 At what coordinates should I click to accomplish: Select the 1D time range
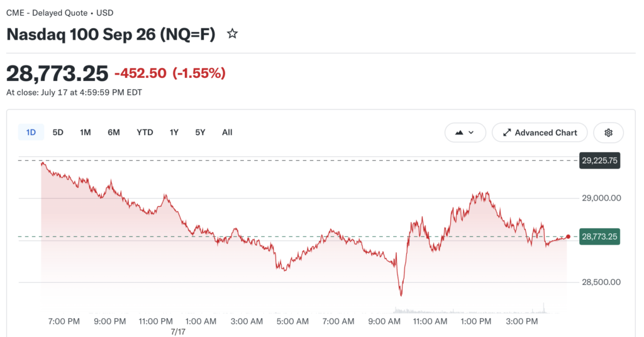[x=31, y=132]
